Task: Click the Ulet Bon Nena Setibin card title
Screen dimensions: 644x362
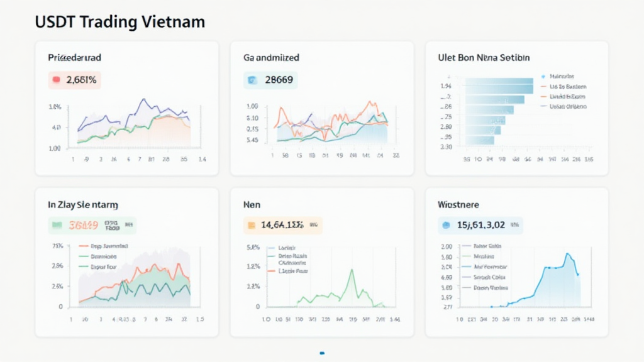Action: [484, 57]
